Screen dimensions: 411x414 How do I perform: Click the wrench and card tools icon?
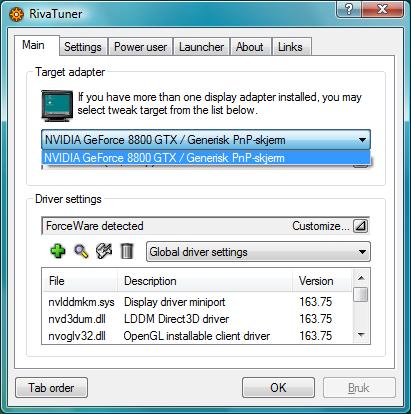(104, 251)
